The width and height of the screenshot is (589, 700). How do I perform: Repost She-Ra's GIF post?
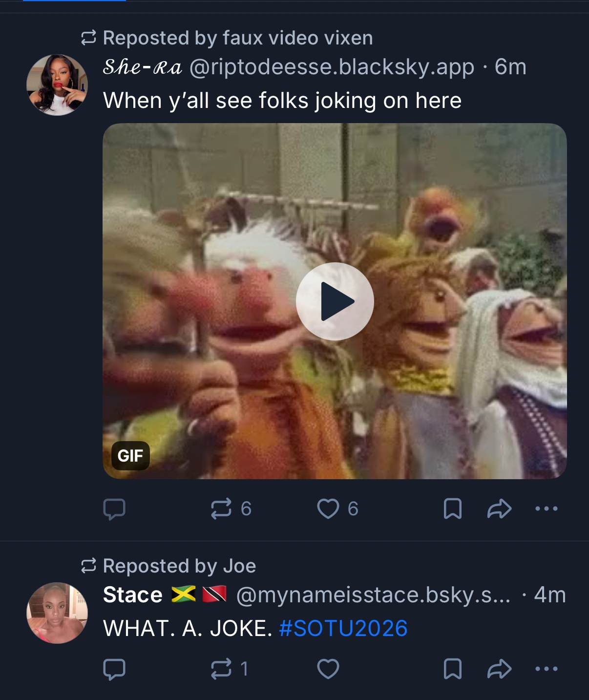tap(221, 509)
